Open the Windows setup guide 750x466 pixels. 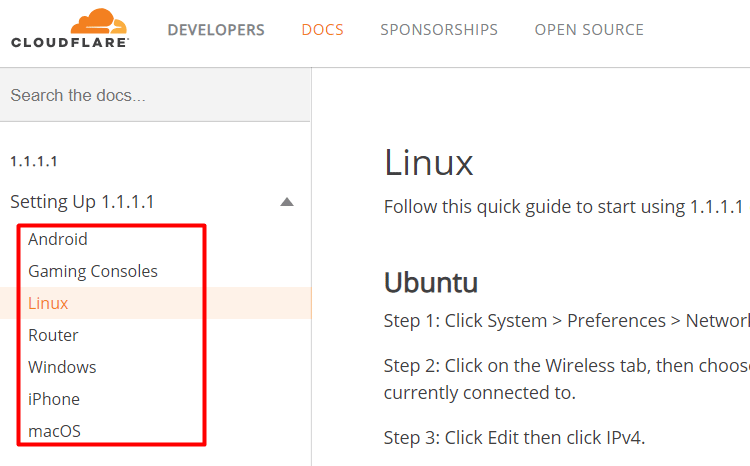pos(62,367)
